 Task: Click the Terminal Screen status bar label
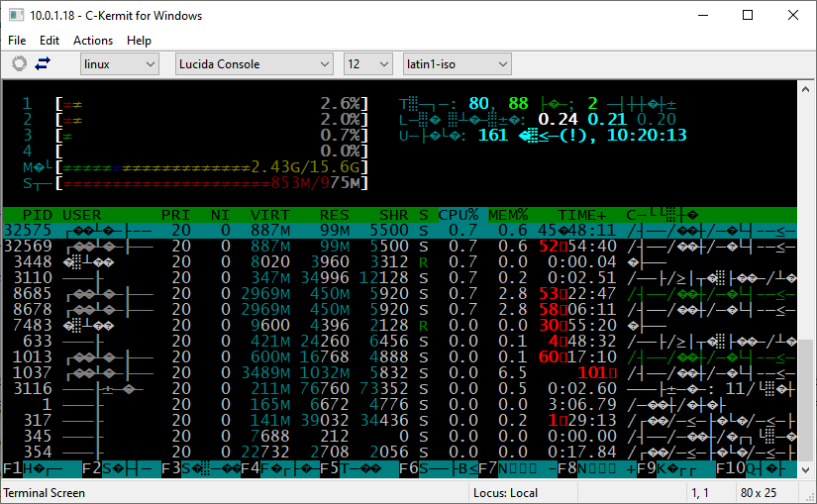pyautogui.click(x=45, y=492)
